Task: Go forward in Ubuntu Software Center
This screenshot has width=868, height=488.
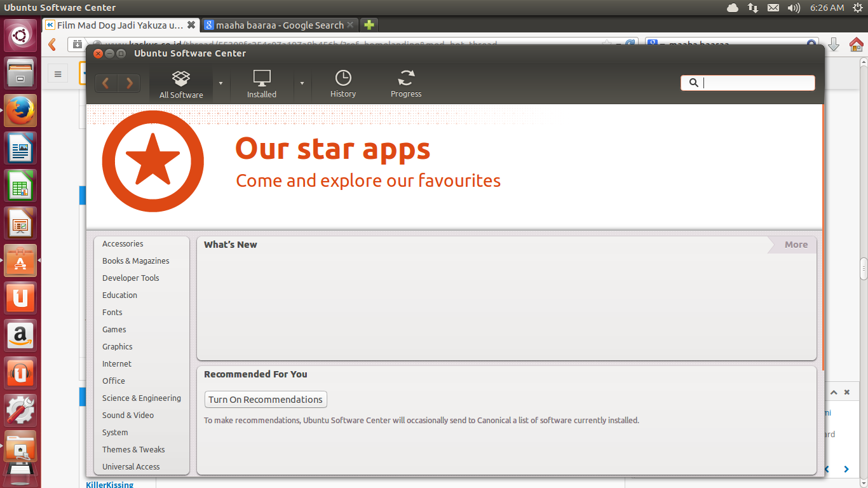Action: click(129, 83)
